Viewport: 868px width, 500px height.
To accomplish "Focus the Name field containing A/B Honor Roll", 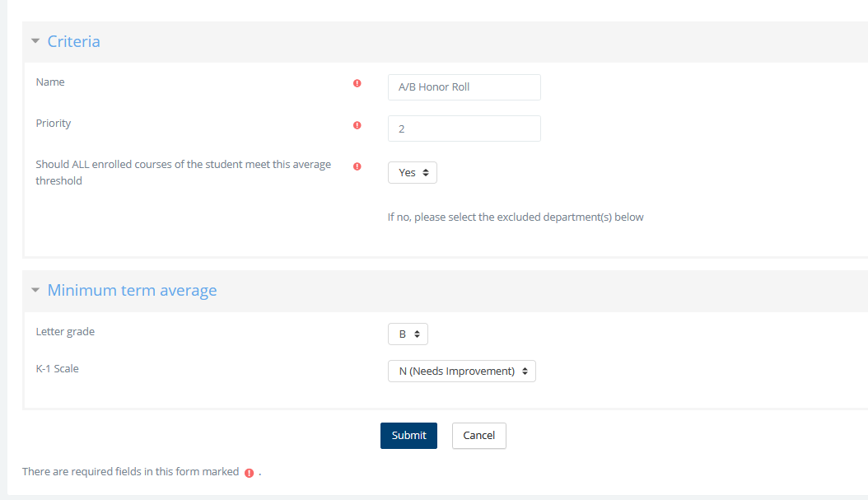I will pos(464,87).
